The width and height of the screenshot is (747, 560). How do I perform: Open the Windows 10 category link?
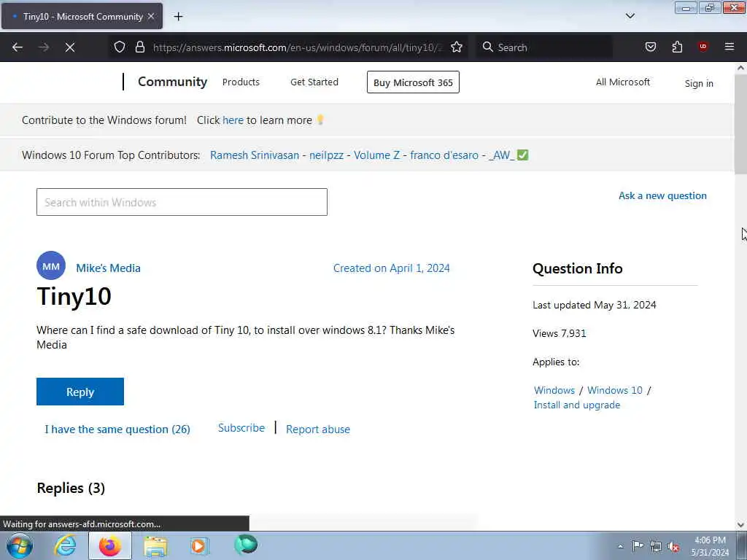click(614, 390)
